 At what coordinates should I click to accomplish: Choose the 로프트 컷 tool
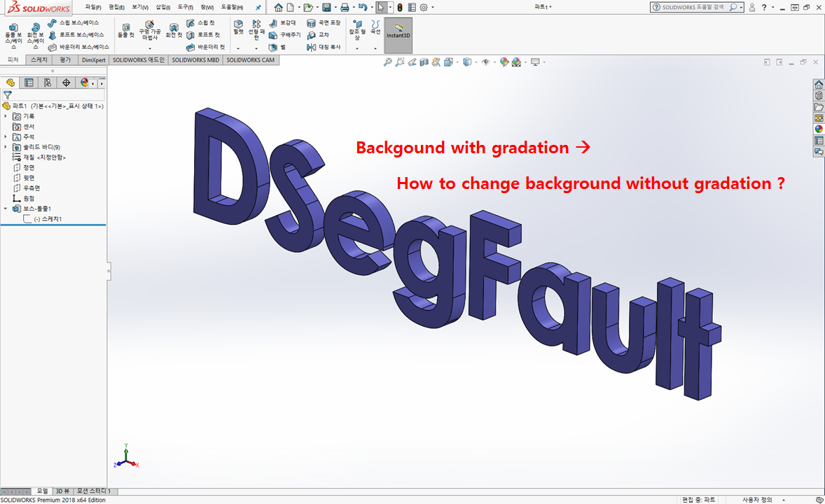pyautogui.click(x=203, y=35)
